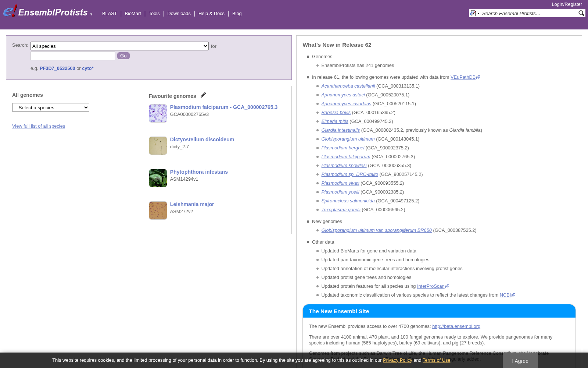Click the Login/Register link

pos(567,4)
